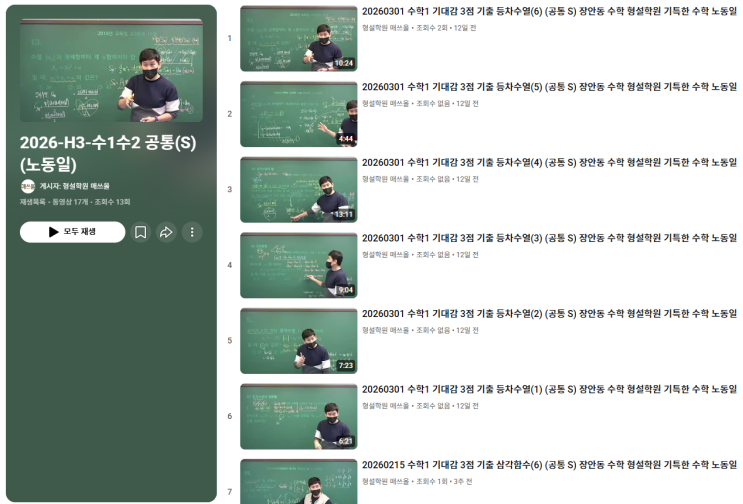This screenshot has width=743, height=504.
Task: Open the playlist cover thumbnail in the sidebar
Action: pyautogui.click(x=111, y=70)
